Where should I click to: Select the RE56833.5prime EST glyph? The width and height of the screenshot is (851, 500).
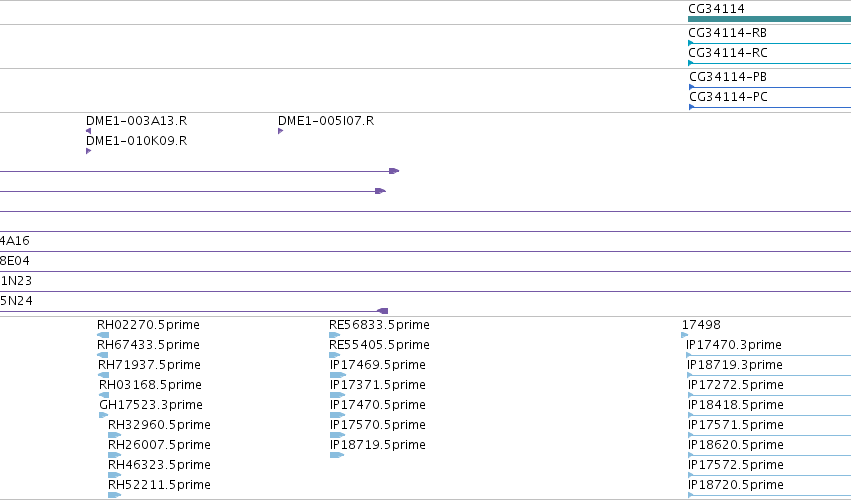335,335
